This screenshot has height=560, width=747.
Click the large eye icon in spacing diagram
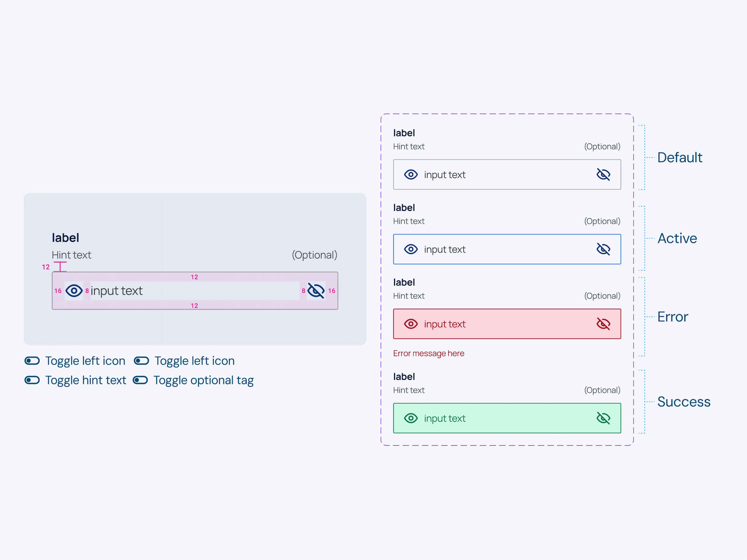click(x=74, y=290)
